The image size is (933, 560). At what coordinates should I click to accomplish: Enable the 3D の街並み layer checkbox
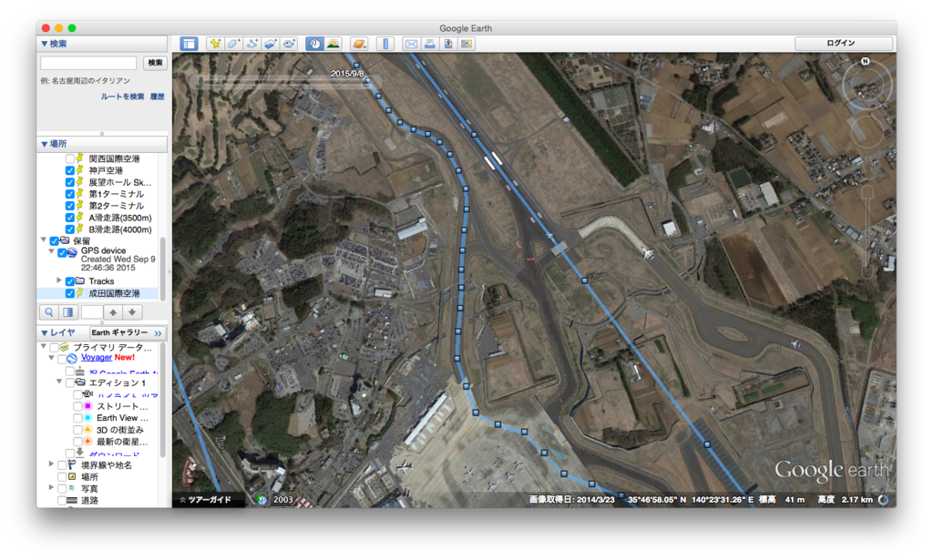pos(78,430)
